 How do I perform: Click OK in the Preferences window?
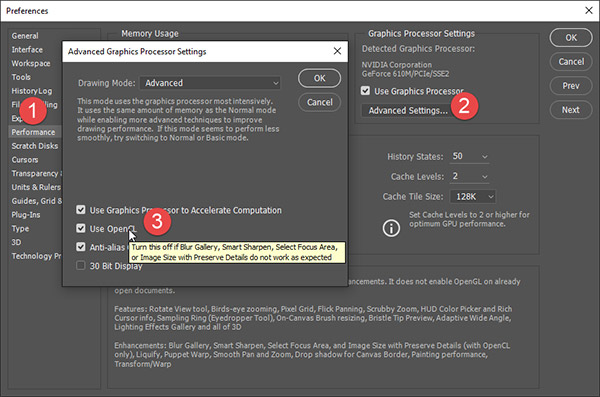click(571, 38)
